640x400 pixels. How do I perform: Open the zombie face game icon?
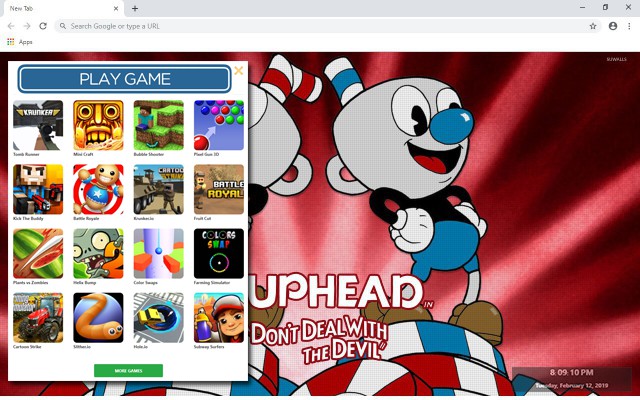(x=98, y=253)
